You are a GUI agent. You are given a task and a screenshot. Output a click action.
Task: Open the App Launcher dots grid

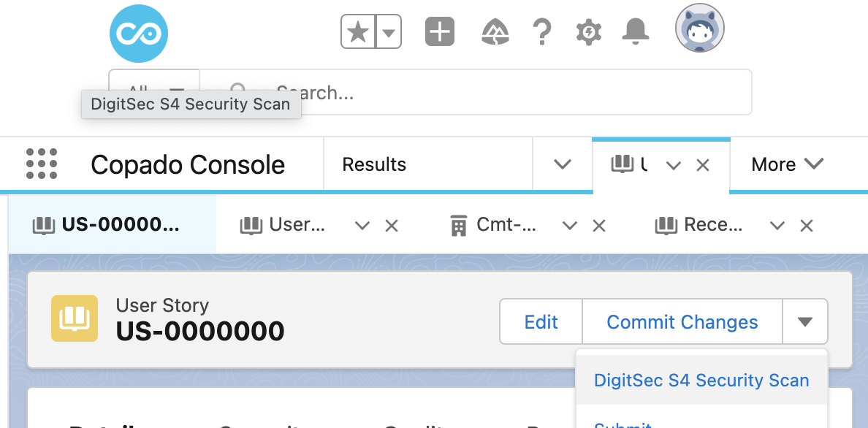[x=42, y=164]
